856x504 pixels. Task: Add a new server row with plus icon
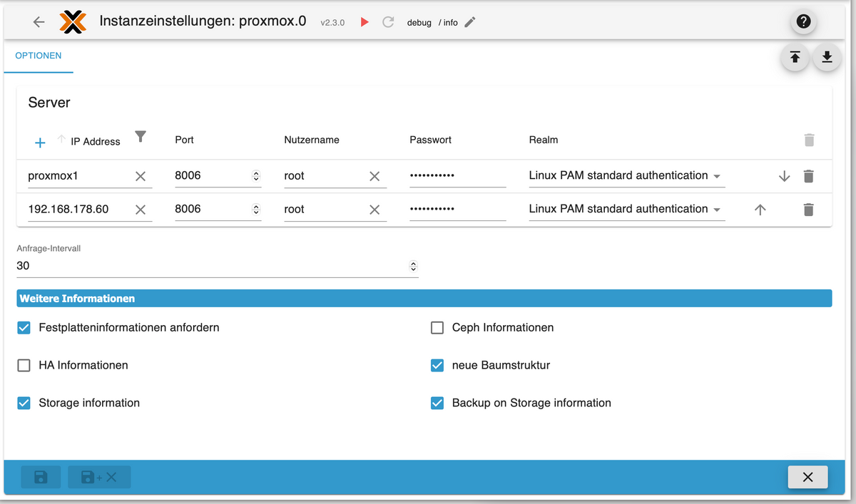40,143
